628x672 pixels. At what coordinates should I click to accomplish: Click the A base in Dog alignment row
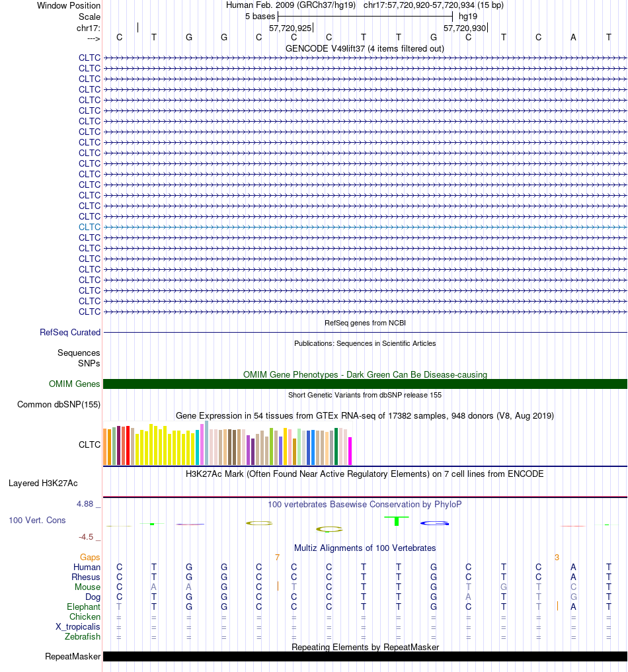468,597
